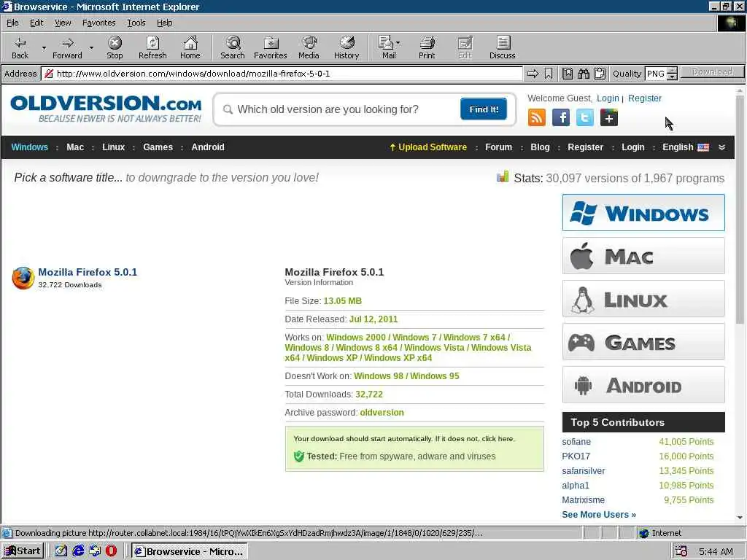Screen dimensions: 747x560
Task: Click the tray scheduler icon near clock
Action: click(681, 551)
